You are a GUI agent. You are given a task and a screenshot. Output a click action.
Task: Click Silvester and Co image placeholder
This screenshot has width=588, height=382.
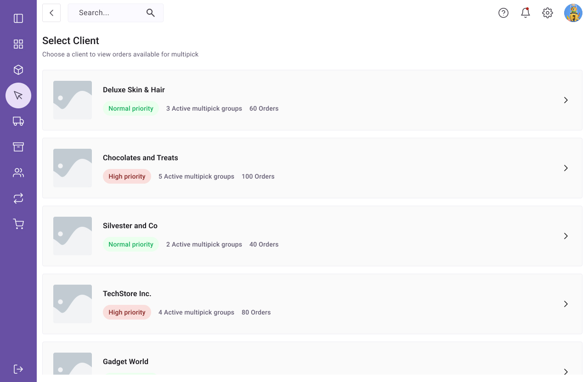(73, 236)
